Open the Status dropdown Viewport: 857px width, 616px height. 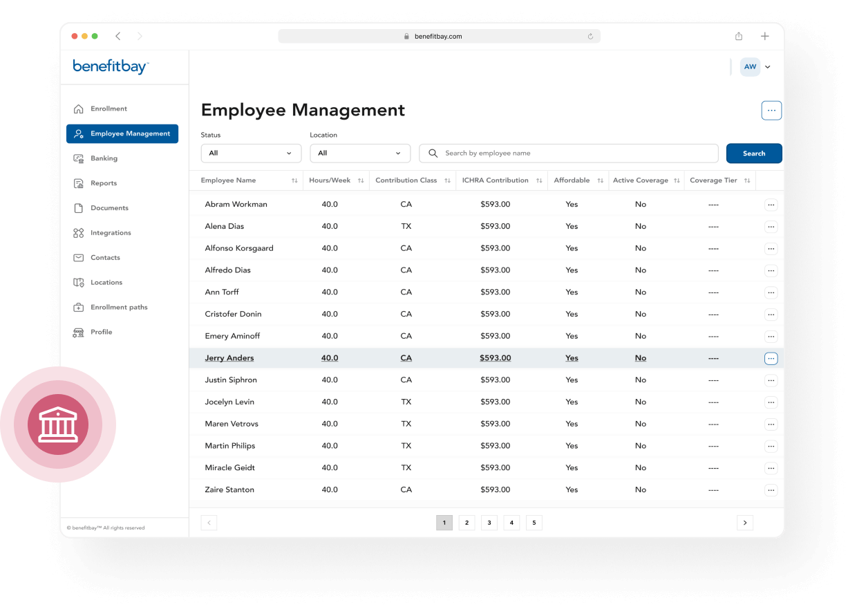tap(251, 153)
